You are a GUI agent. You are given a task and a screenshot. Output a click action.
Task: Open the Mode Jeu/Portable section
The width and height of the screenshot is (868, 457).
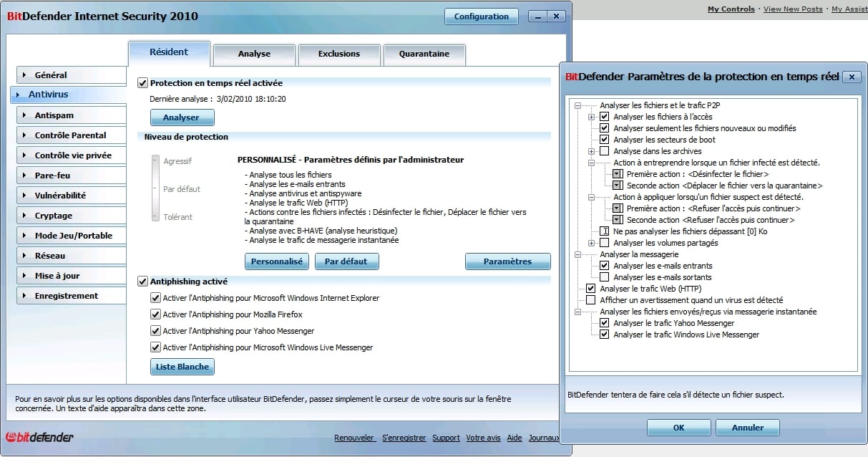coord(70,236)
